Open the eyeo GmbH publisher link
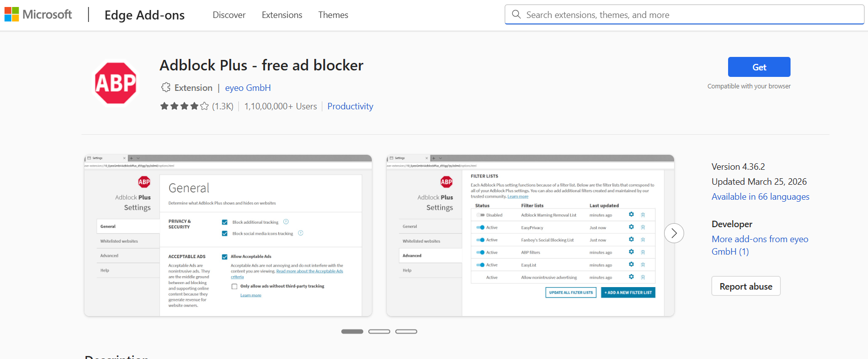This screenshot has width=868, height=359. 248,88
